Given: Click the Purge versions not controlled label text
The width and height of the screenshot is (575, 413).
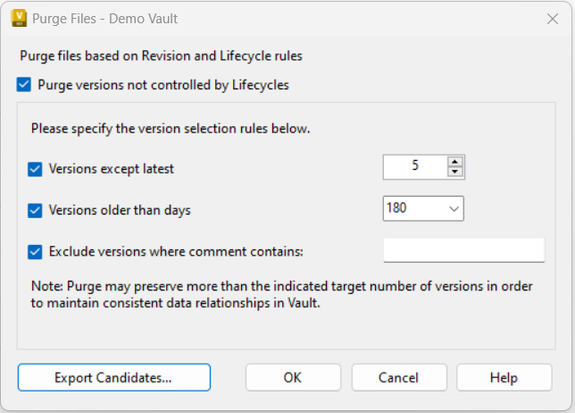Looking at the screenshot, I should tap(164, 85).
